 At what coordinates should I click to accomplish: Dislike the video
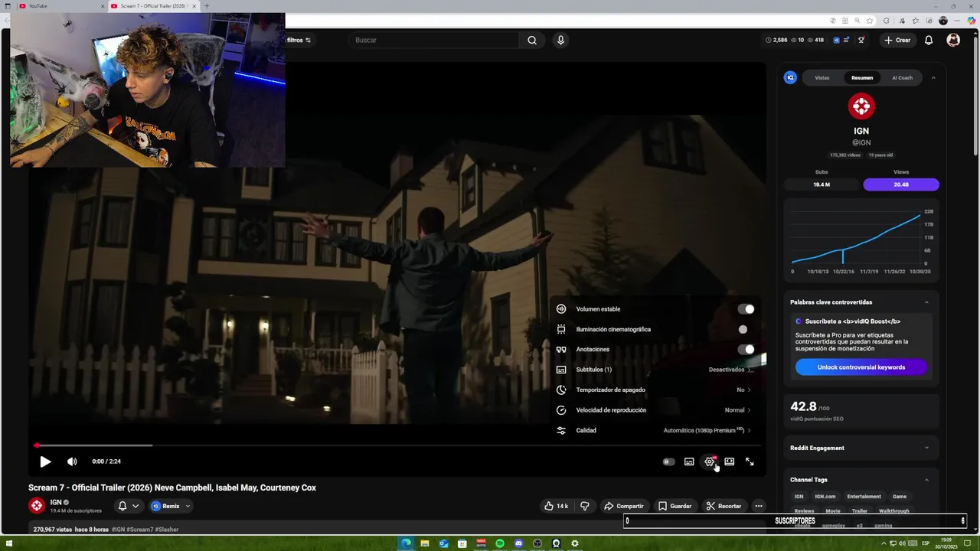point(585,506)
